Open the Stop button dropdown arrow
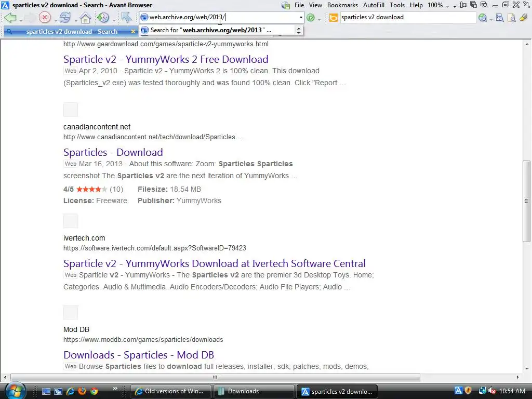 (56, 20)
